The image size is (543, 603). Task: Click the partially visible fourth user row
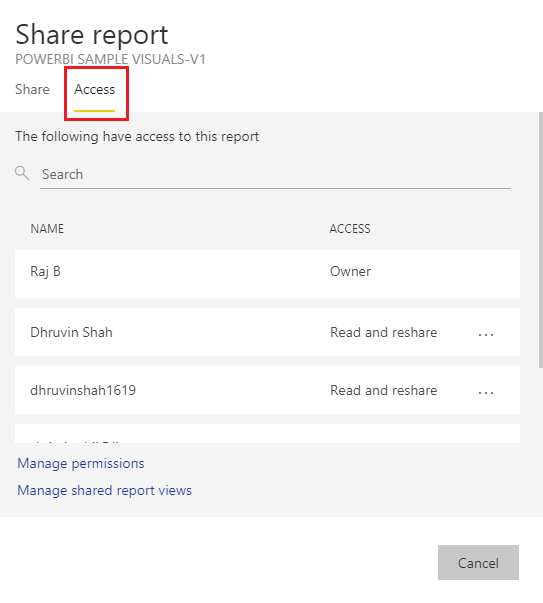[267, 433]
